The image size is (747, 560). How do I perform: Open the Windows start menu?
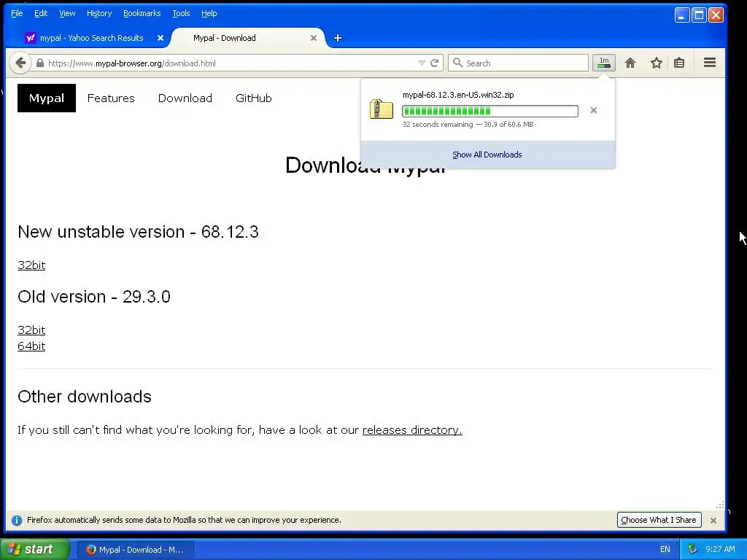[x=35, y=549]
